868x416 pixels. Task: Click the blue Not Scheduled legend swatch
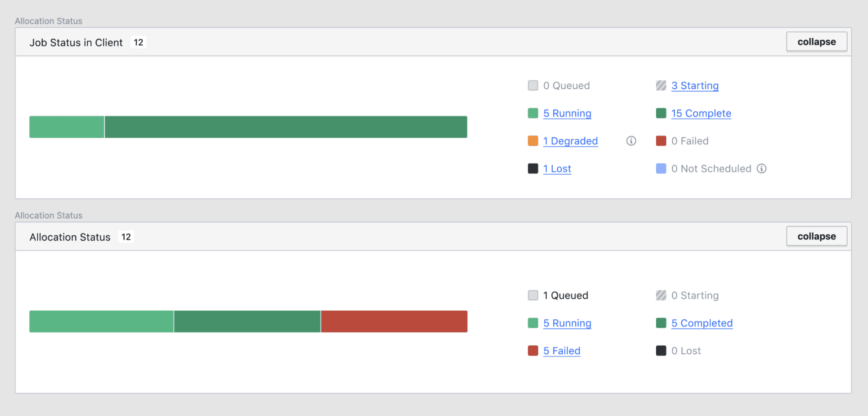tap(661, 169)
